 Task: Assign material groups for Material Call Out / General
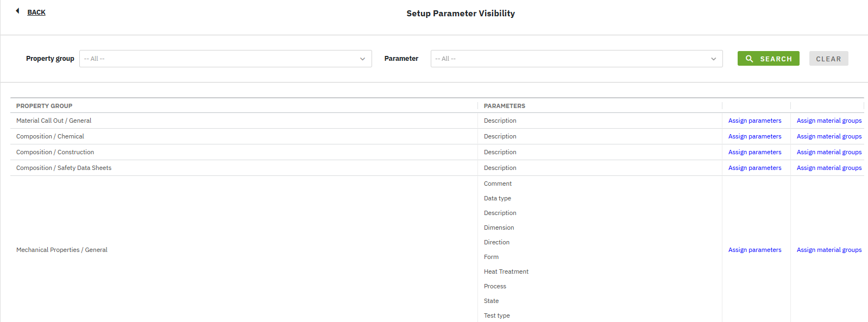pos(829,121)
